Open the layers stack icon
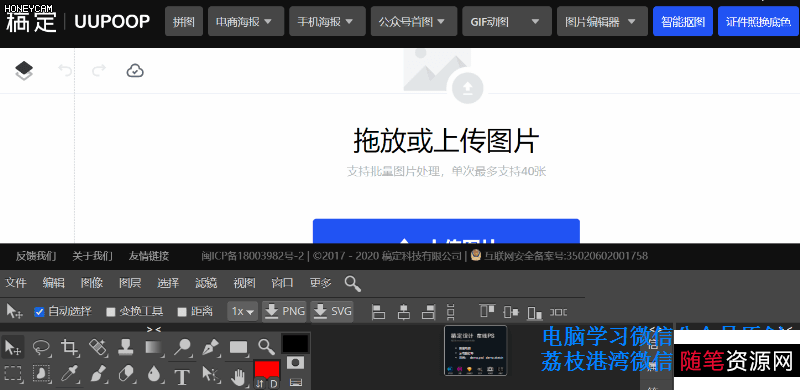The image size is (800, 390). tap(23, 70)
